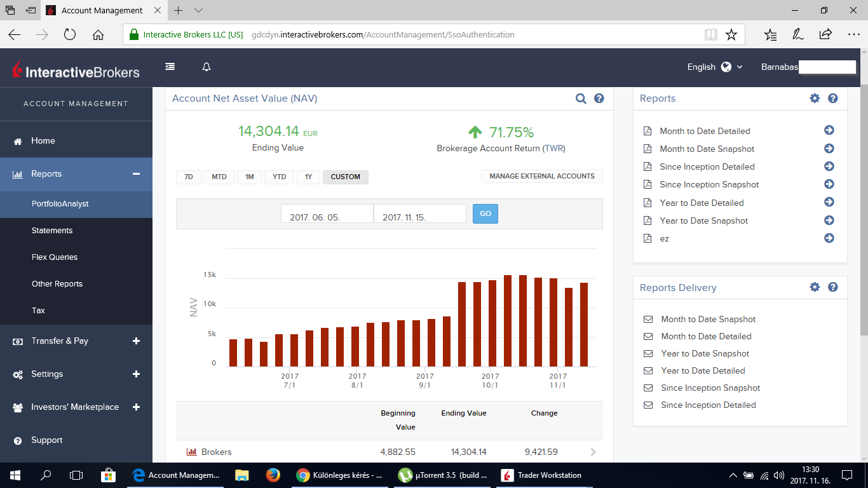Select the MTD time range
The width and height of the screenshot is (868, 488).
click(x=219, y=177)
